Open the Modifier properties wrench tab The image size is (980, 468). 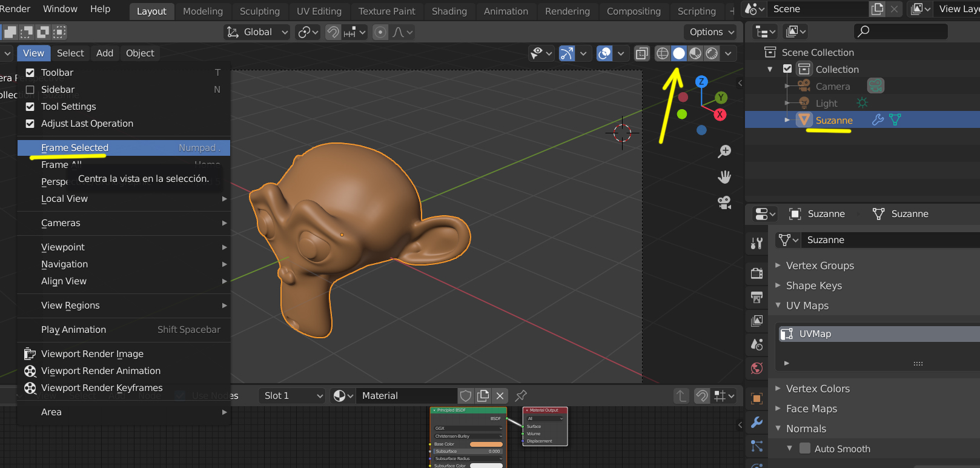757,423
